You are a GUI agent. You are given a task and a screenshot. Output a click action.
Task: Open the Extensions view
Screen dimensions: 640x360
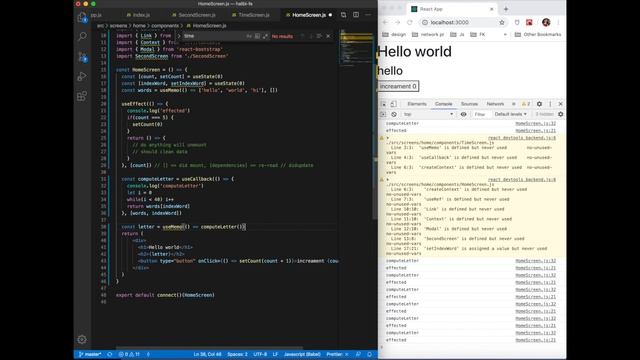(82, 96)
